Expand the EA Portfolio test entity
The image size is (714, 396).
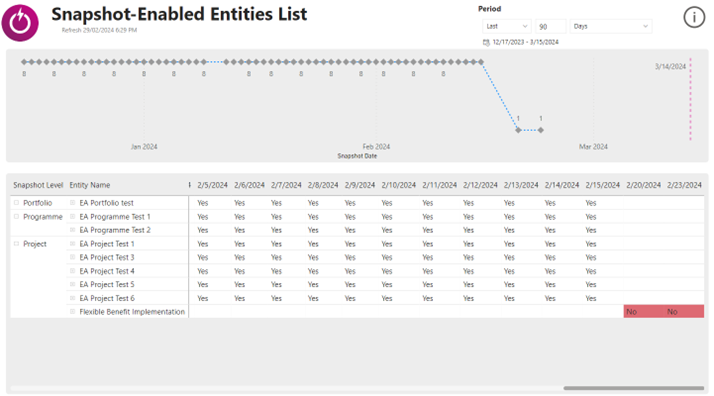(x=72, y=203)
